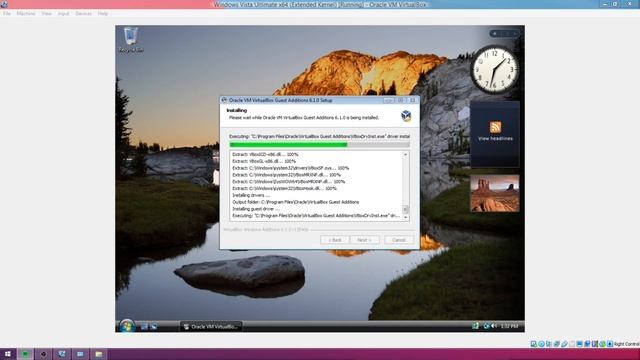The width and height of the screenshot is (640, 360).
Task: Click the green app icon on host taskbar
Action: (25, 354)
